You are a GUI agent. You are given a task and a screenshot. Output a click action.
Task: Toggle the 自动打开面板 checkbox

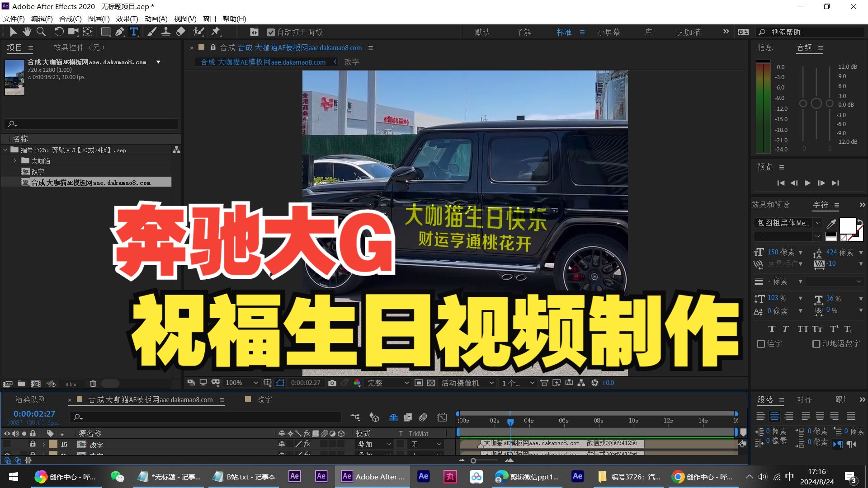271,32
